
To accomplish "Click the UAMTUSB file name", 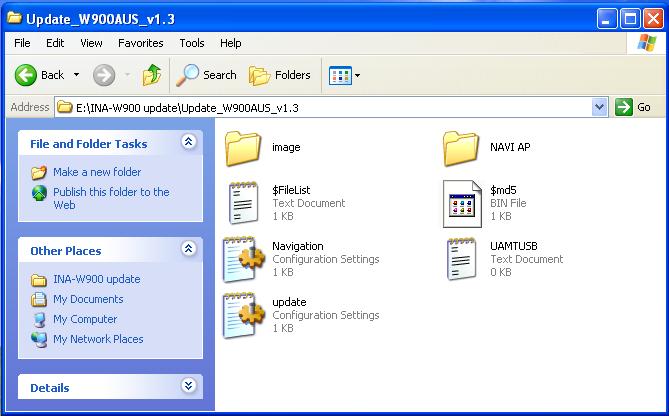I will pyautogui.click(x=514, y=246).
